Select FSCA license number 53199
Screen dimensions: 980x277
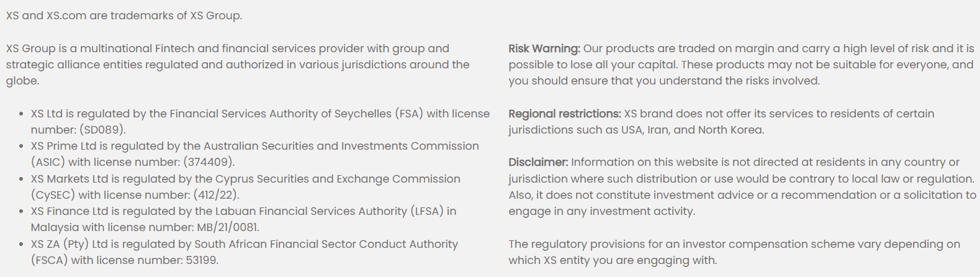[200, 260]
